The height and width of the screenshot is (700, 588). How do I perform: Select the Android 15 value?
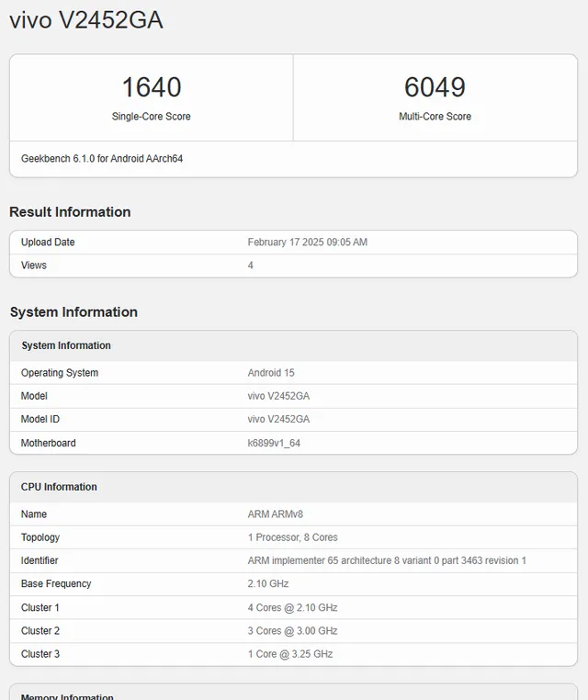pyautogui.click(x=271, y=373)
